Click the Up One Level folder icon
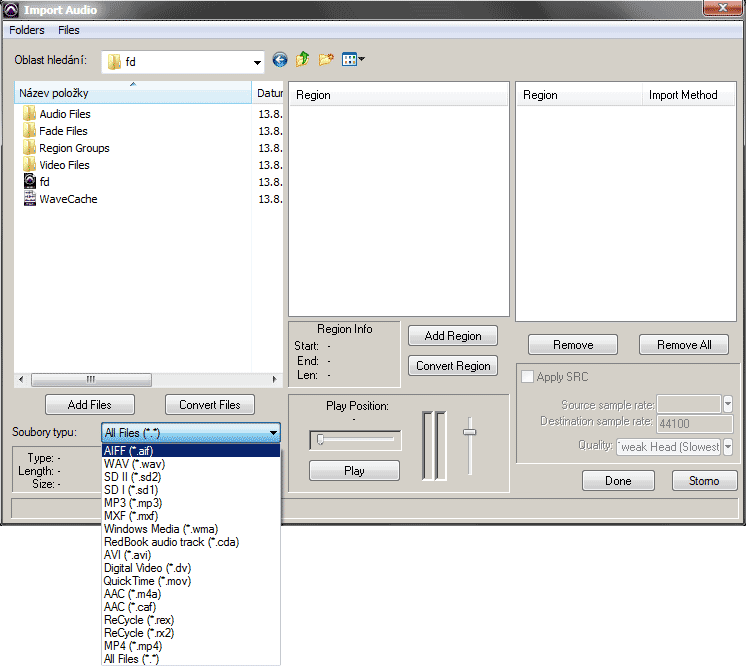Viewport: 746px width, 666px height. [x=303, y=59]
